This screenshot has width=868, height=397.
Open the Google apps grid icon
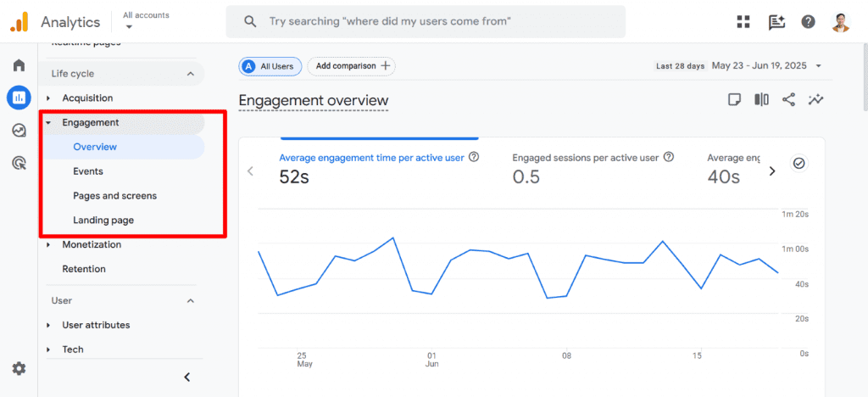743,21
